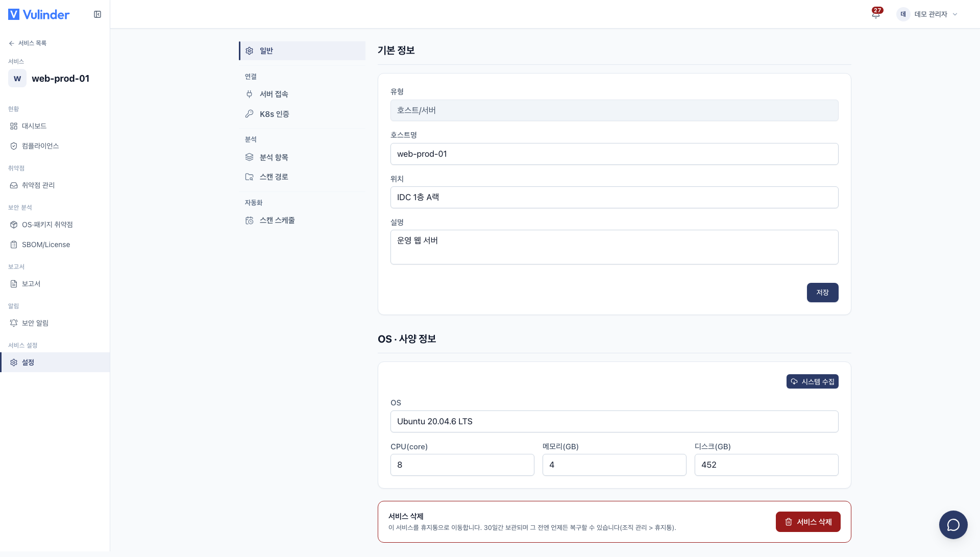
Task: Open K8s 인증 settings section
Action: coord(302,114)
